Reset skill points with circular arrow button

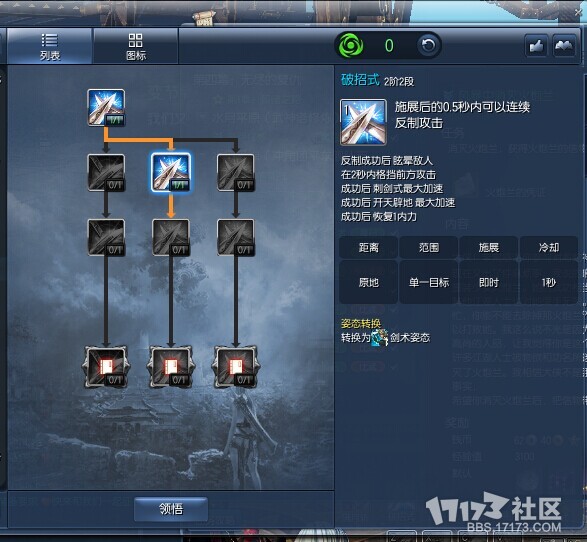(428, 45)
